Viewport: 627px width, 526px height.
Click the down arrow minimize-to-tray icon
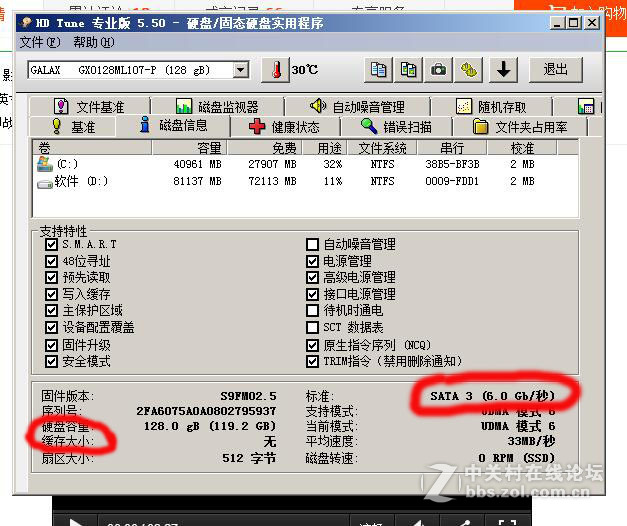click(x=503, y=70)
